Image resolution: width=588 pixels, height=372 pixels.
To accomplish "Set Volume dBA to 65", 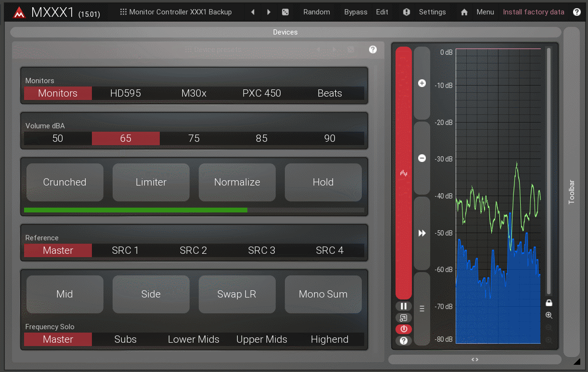I will pyautogui.click(x=126, y=138).
